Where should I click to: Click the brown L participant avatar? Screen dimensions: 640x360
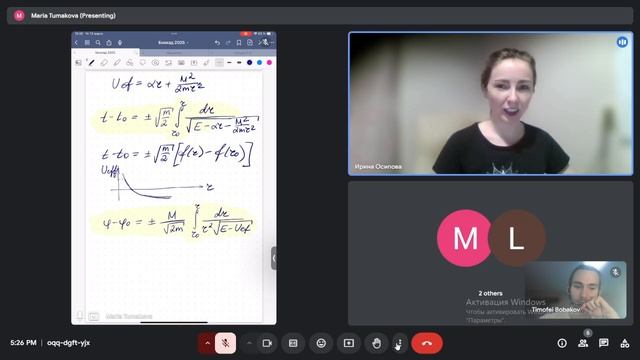[x=517, y=238]
